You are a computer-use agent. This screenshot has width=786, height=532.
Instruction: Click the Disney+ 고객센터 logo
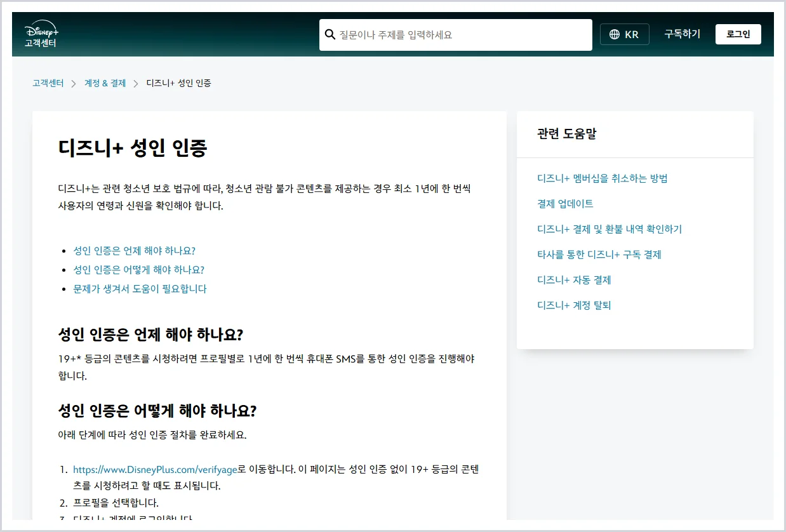[41, 35]
